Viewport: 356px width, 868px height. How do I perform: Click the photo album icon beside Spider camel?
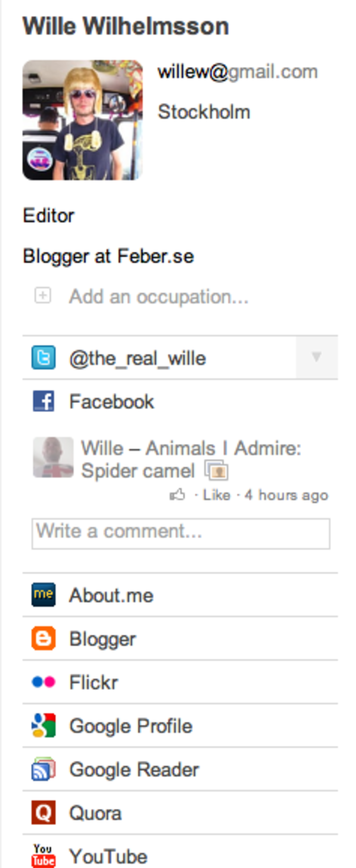[217, 470]
